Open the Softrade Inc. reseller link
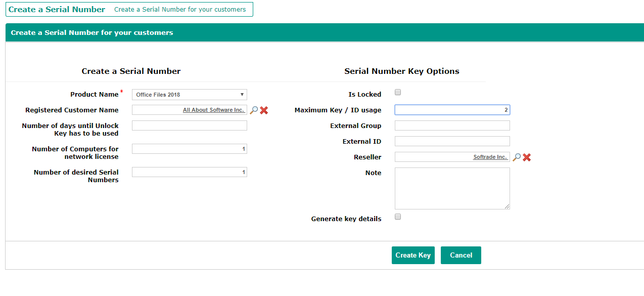Viewport: 644px width, 296px height. tap(491, 157)
